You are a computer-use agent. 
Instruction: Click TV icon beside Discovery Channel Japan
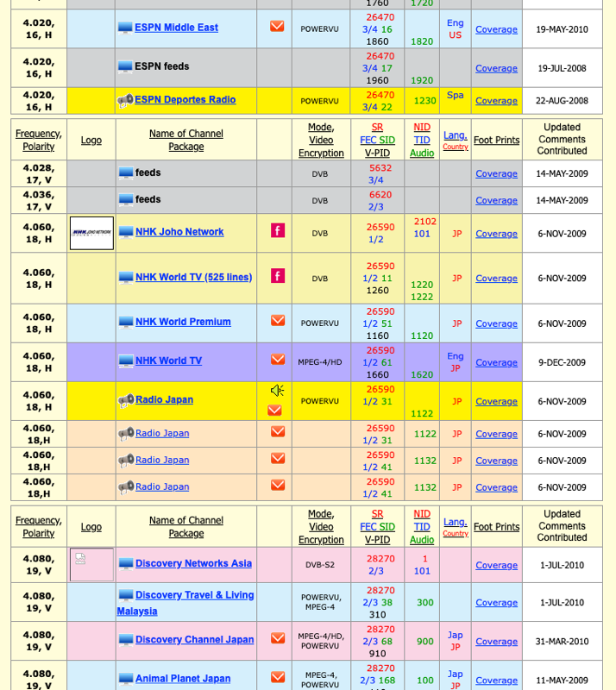[126, 640]
